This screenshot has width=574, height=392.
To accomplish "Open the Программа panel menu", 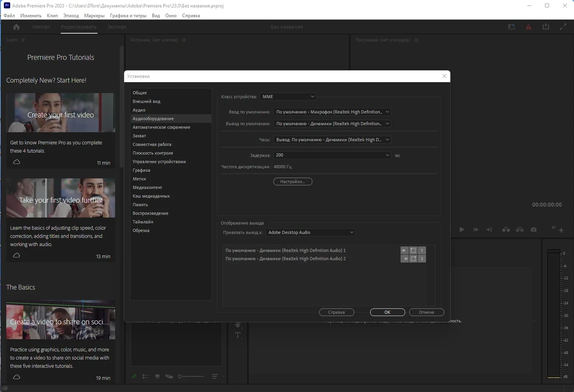I will click(417, 40).
